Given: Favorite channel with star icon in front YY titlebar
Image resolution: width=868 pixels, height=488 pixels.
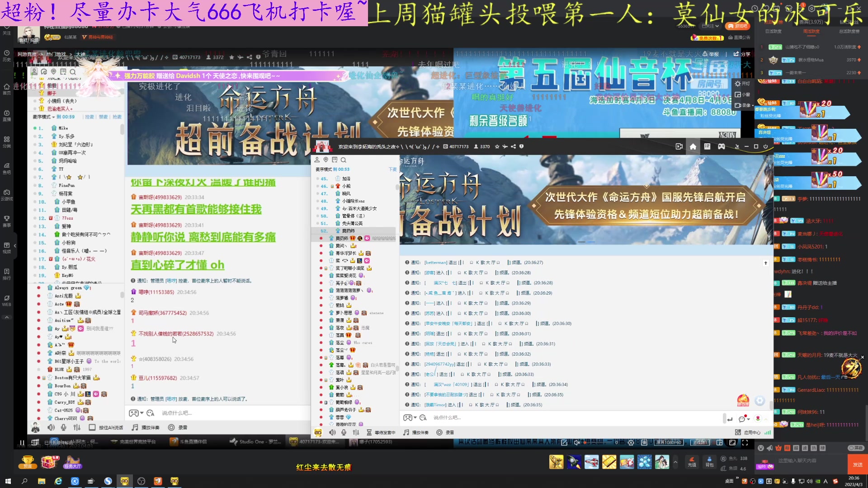Looking at the screenshot, I should coord(497,146).
